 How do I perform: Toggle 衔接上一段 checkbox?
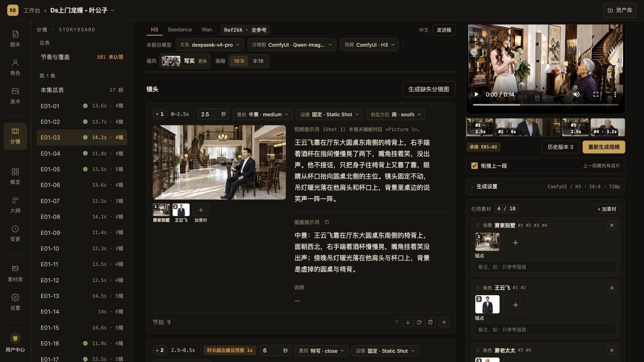pos(475,166)
